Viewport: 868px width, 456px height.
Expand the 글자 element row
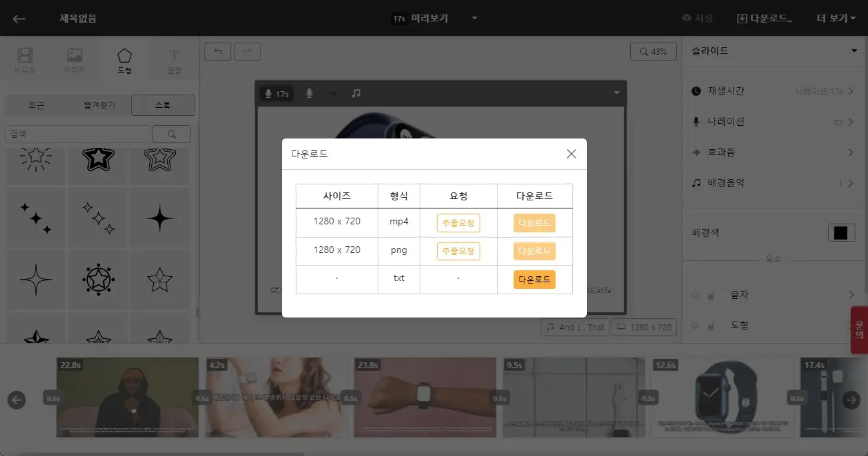851,295
